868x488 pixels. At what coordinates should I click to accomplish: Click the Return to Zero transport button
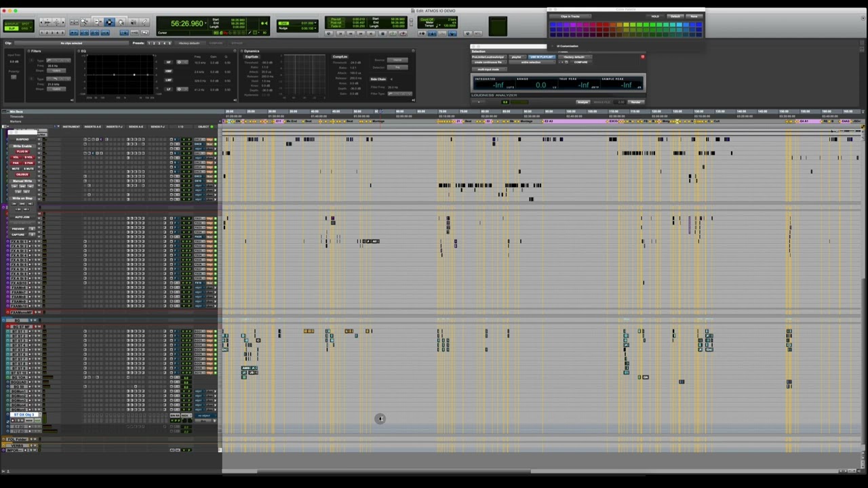pos(340,33)
